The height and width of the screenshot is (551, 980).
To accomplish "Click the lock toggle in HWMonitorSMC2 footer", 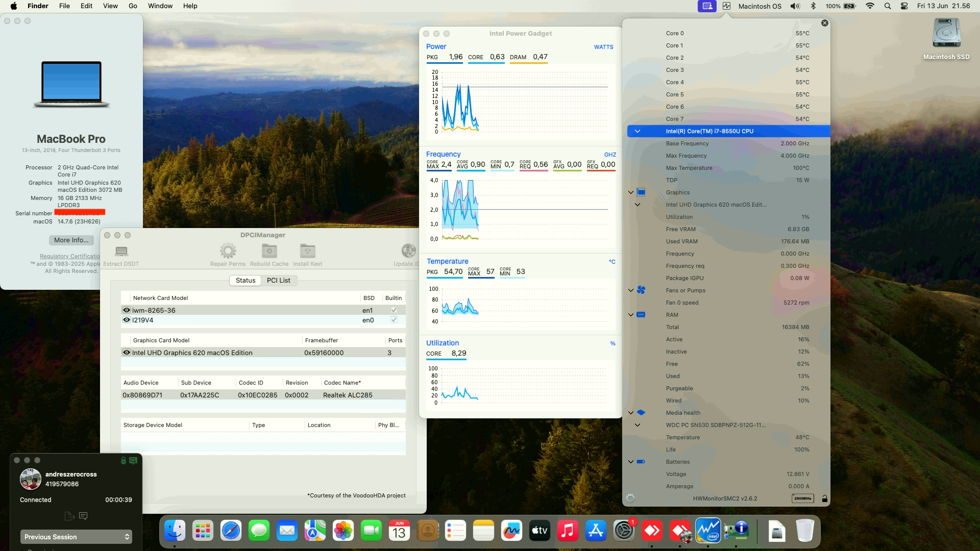I will coord(825,498).
